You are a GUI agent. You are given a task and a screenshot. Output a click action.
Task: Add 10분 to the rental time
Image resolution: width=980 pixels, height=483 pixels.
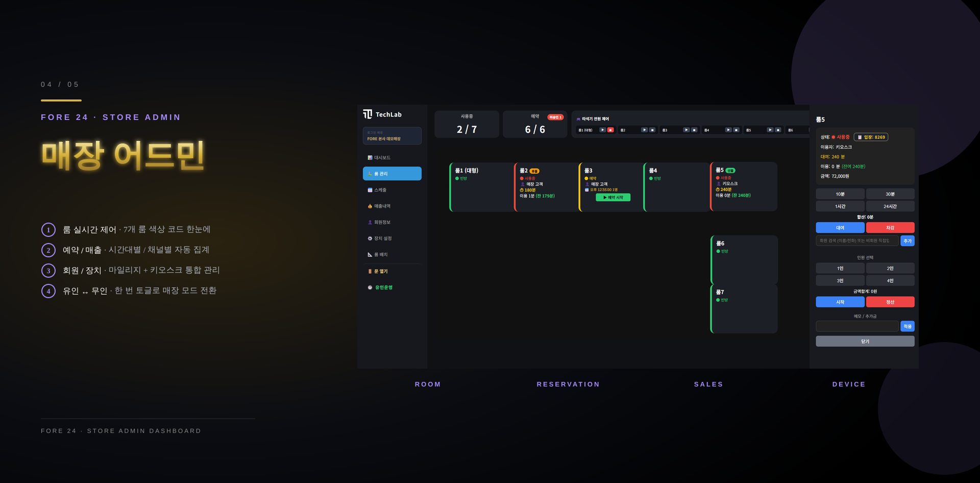point(840,194)
